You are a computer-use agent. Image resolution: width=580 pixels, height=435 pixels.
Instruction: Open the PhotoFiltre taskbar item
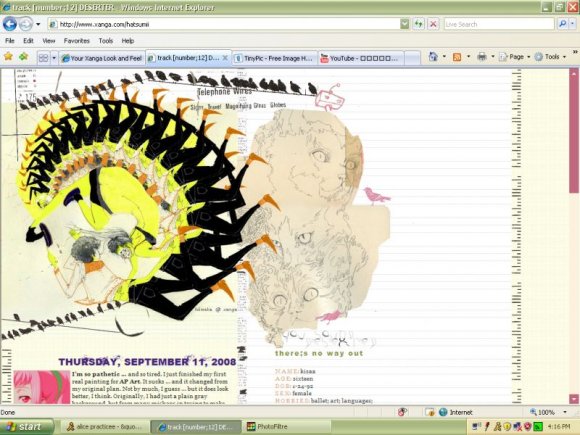[x=287, y=427]
